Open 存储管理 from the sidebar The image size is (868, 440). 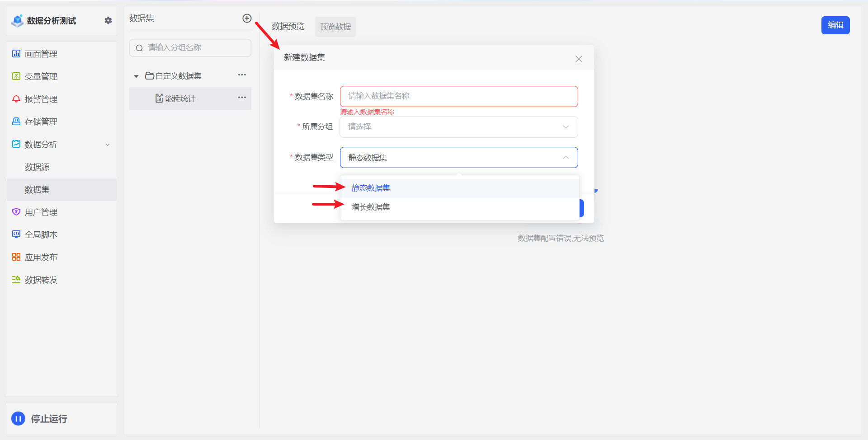click(x=41, y=122)
